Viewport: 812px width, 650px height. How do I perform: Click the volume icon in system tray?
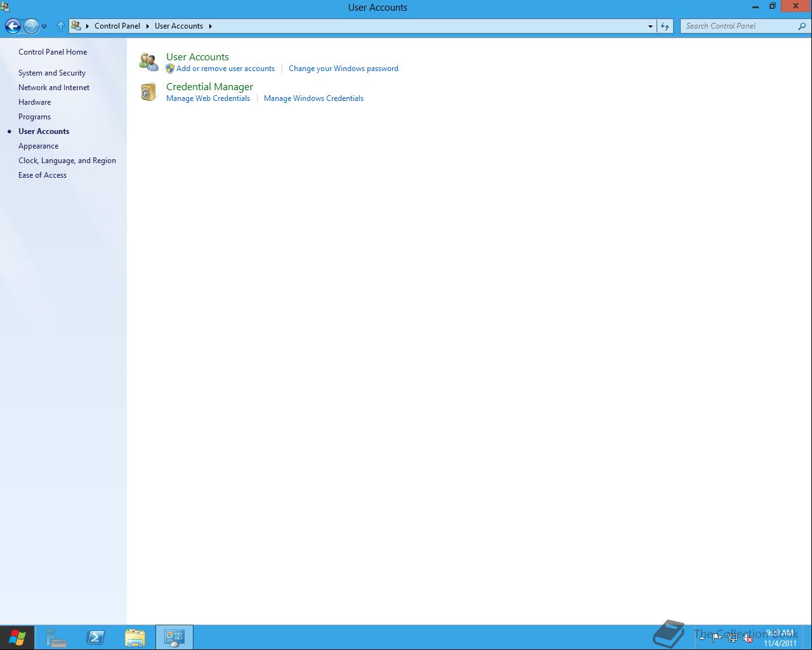click(x=748, y=639)
